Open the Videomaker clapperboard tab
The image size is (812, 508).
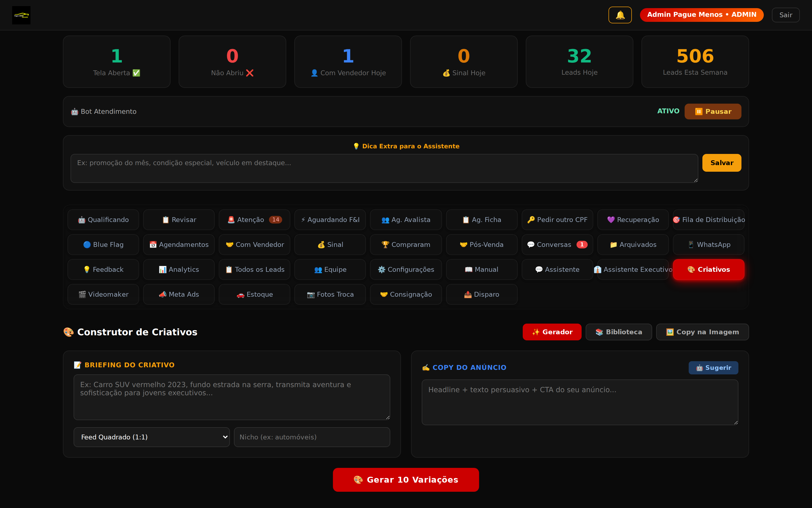[103, 294]
